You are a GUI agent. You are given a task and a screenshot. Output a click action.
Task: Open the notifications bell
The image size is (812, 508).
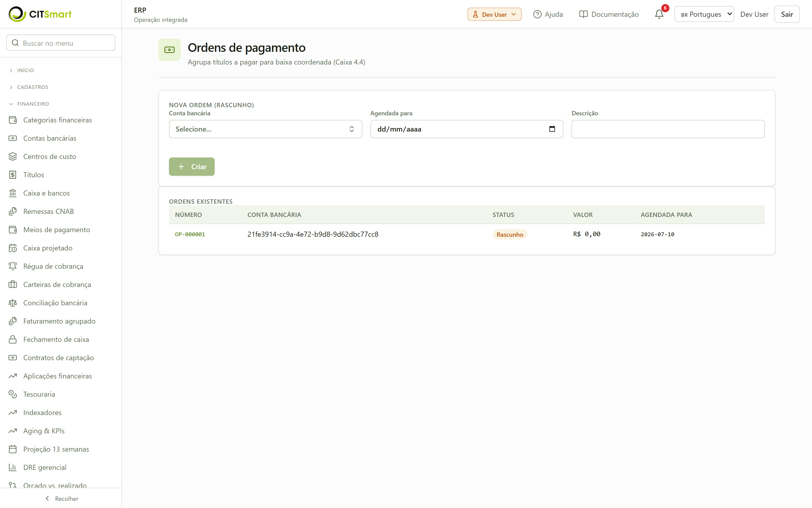(x=659, y=14)
